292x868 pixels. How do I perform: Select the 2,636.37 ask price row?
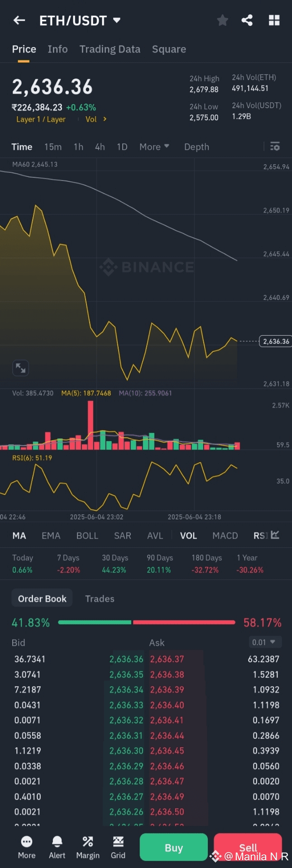coord(167,659)
